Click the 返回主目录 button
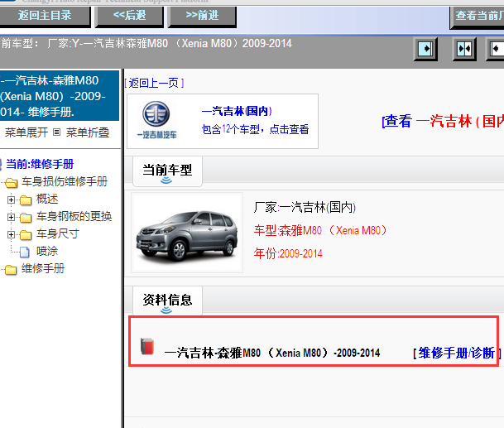The width and height of the screenshot is (504, 428). 45,16
